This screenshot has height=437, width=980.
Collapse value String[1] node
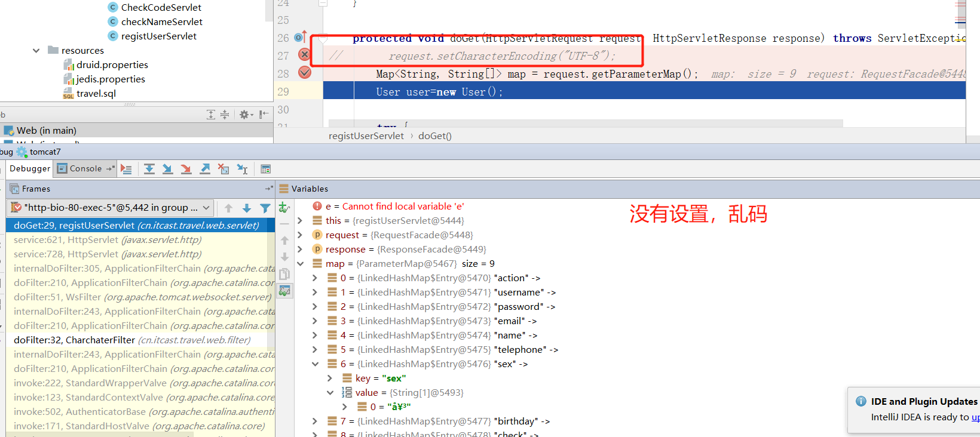pyautogui.click(x=330, y=392)
